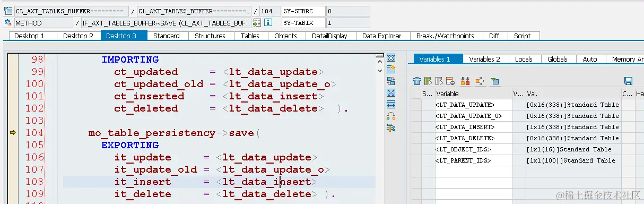Click the Variable column header
This screenshot has width=644, height=204.
point(473,93)
